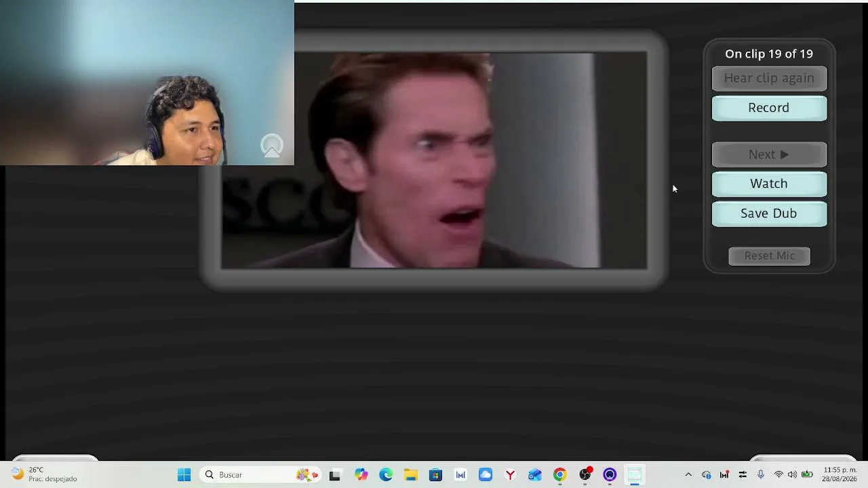Go to the Next clip
The height and width of the screenshot is (488, 868).
point(769,155)
